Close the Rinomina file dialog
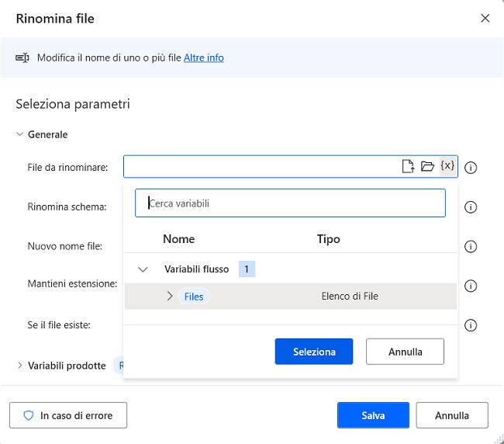 [x=485, y=18]
